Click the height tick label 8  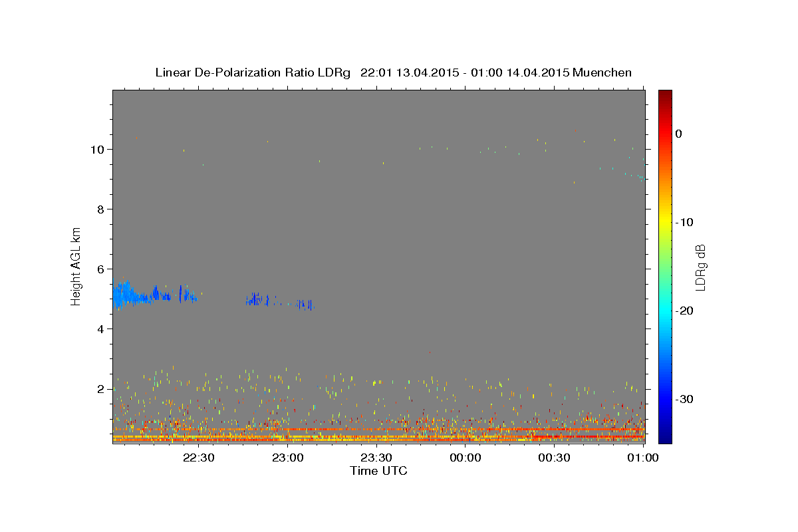click(100, 209)
